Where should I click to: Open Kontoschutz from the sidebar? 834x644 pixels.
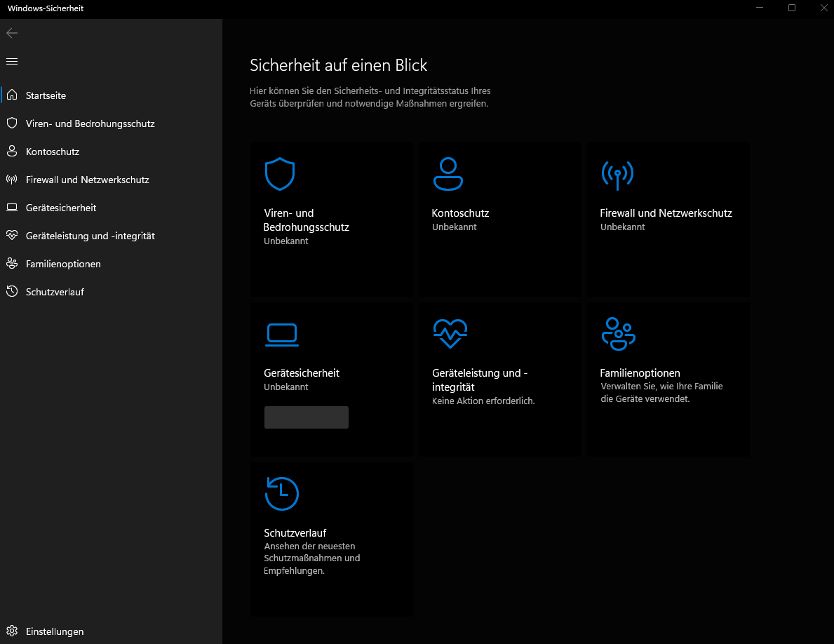click(53, 152)
